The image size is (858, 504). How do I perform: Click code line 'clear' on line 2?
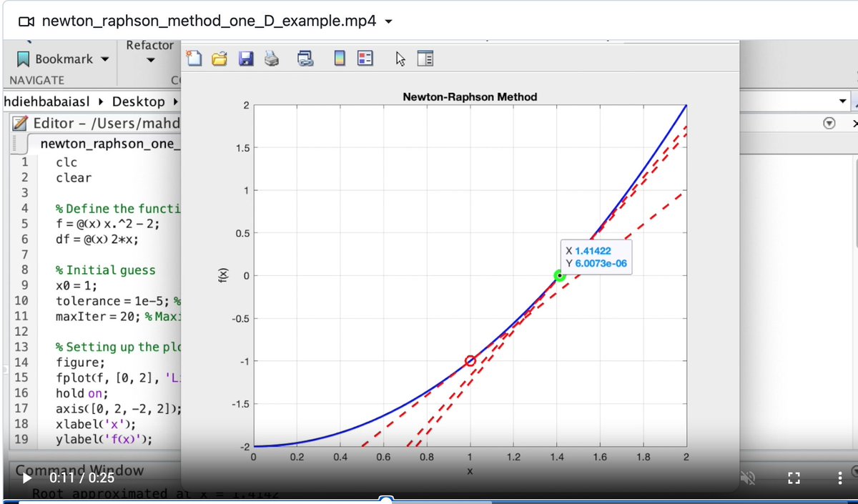click(74, 178)
